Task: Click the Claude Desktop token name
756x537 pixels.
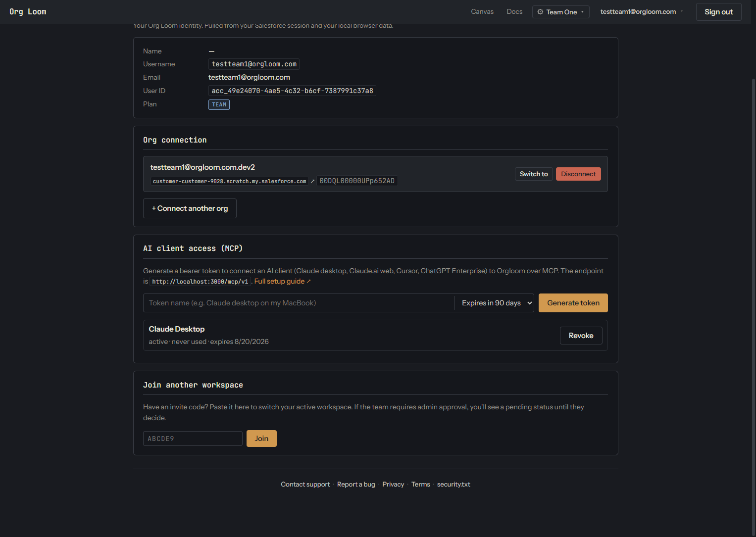Action: tap(177, 329)
